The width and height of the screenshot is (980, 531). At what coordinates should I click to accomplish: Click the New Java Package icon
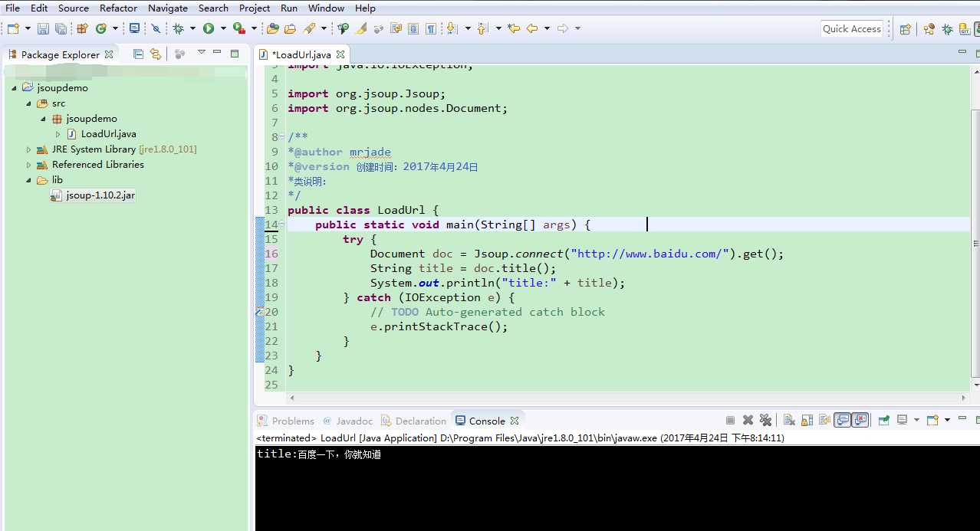82,28
